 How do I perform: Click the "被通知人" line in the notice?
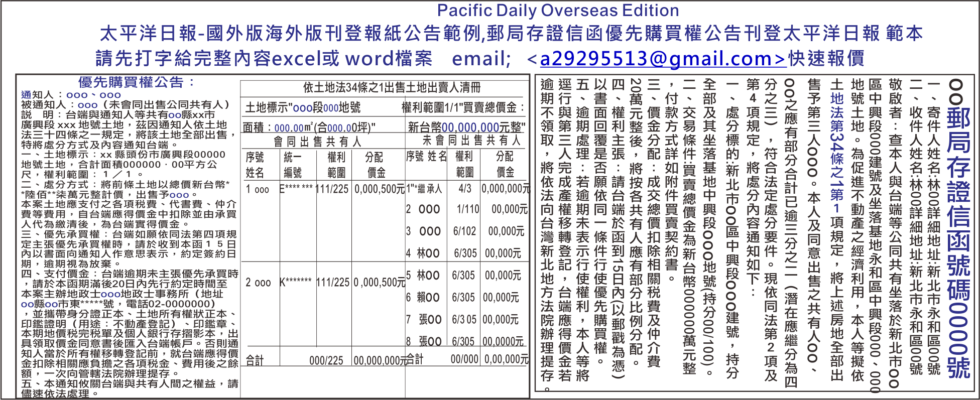point(125,105)
